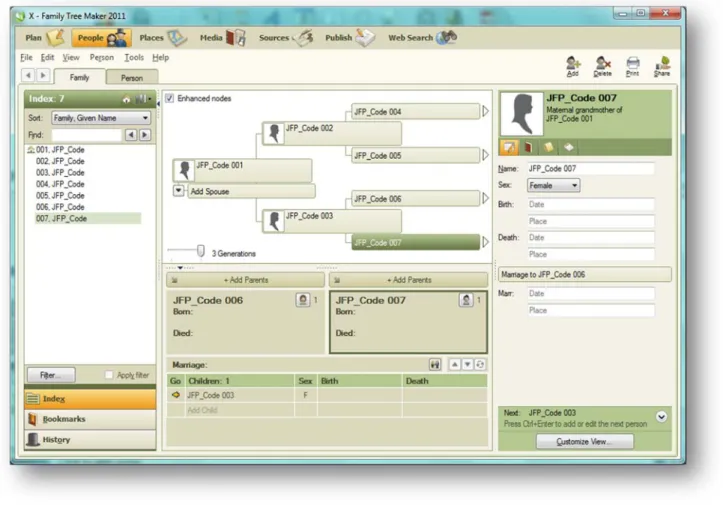Open the History panel

90,440
